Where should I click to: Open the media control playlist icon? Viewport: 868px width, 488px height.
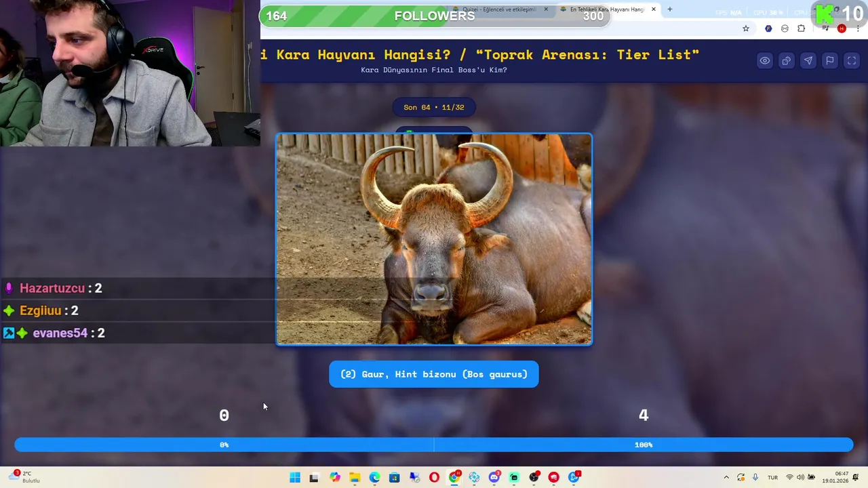pos(825,28)
